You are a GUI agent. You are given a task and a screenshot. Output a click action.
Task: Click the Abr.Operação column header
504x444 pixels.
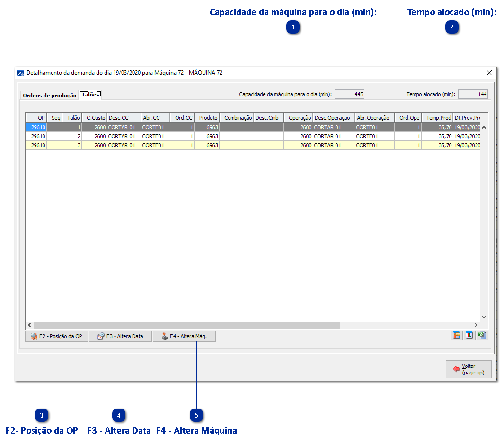[x=375, y=118]
